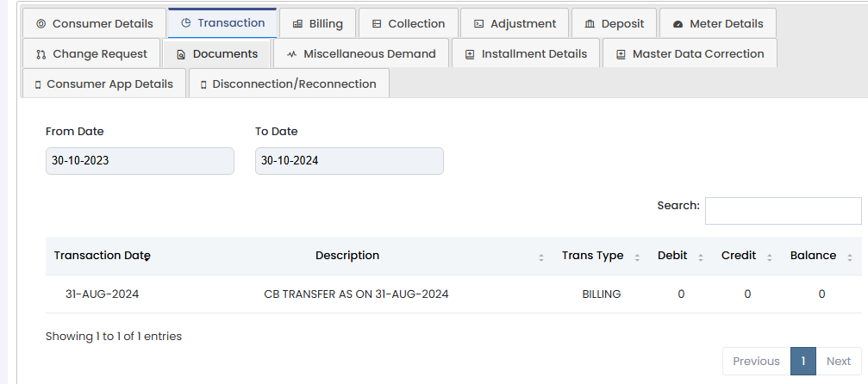The width and height of the screenshot is (868, 384).
Task: Go to Disconnection/Reconnection tab
Action: coord(288,84)
